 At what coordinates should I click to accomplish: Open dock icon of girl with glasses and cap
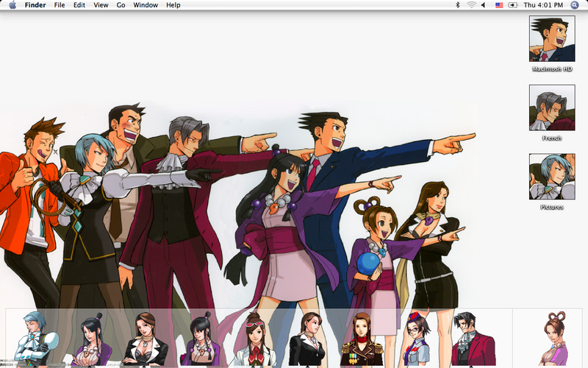(x=416, y=339)
